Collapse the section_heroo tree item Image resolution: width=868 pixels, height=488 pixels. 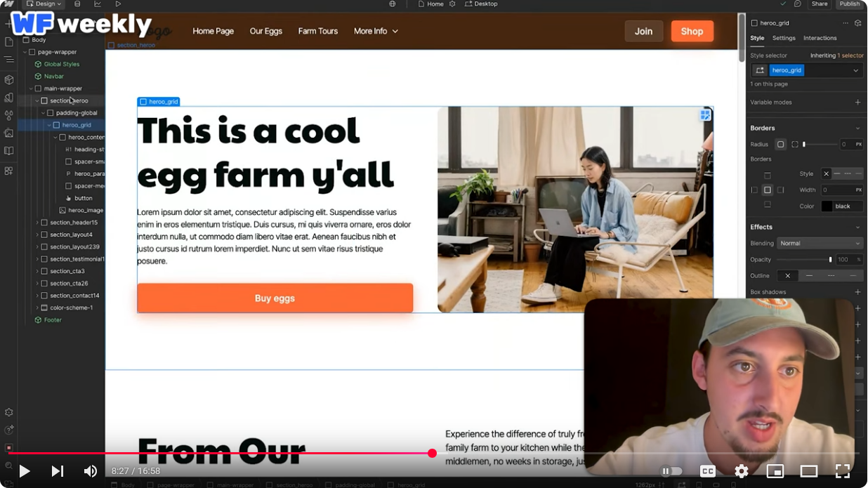point(37,100)
